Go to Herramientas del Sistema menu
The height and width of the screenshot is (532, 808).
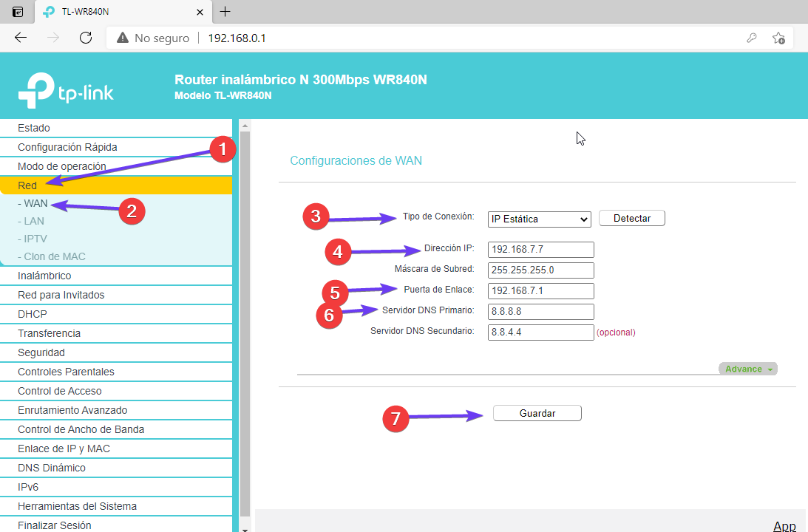[77, 506]
